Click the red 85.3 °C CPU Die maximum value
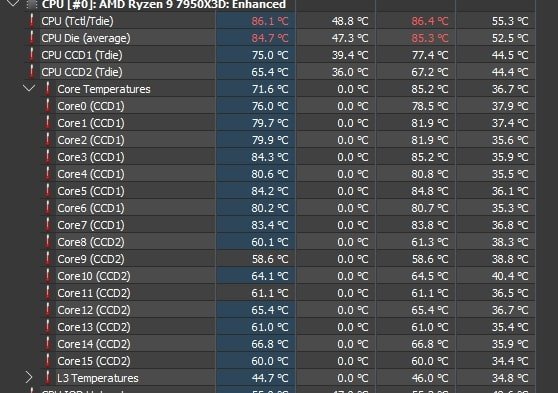Image resolution: width=558 pixels, height=393 pixels. tap(430, 38)
